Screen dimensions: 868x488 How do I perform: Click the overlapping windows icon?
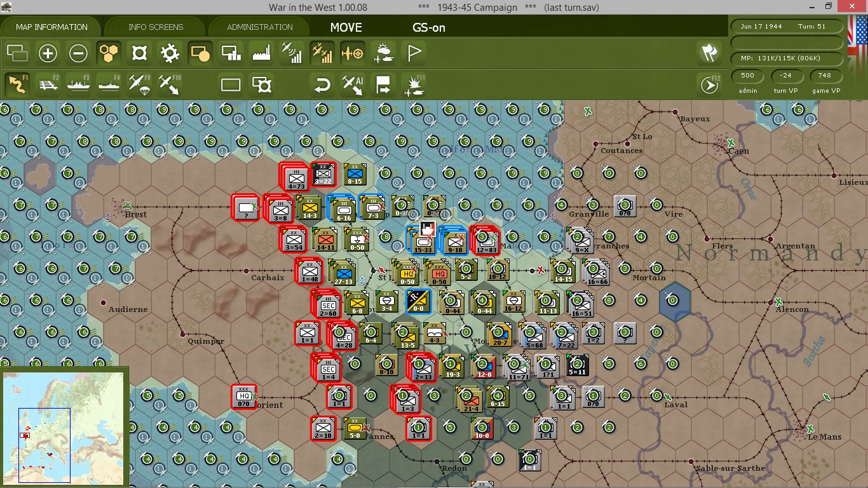pos(17,53)
